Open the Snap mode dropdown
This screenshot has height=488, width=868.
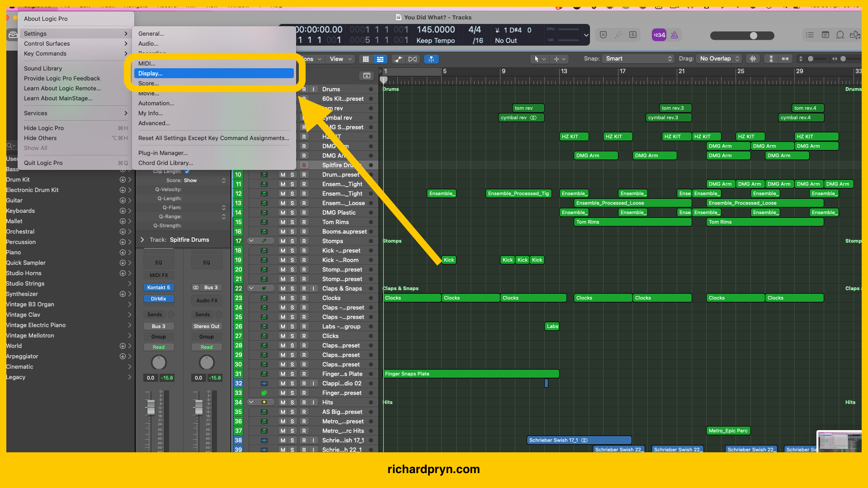(x=637, y=59)
